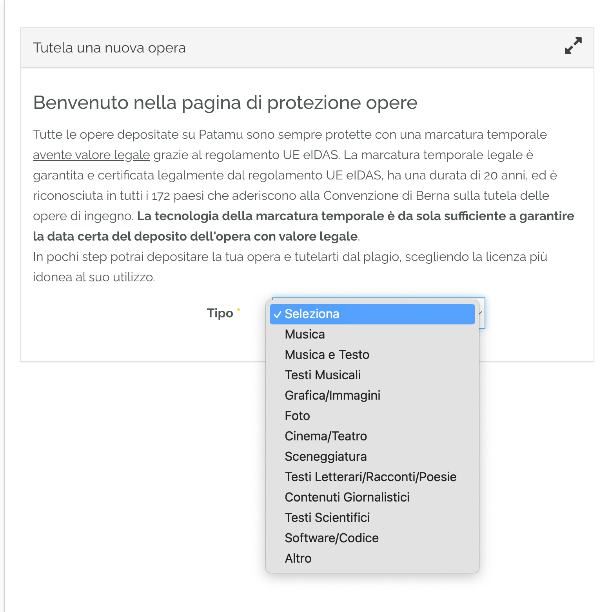The width and height of the screenshot is (610, 612).
Task: Select Cinema/Teatro from the list
Action: click(x=325, y=436)
